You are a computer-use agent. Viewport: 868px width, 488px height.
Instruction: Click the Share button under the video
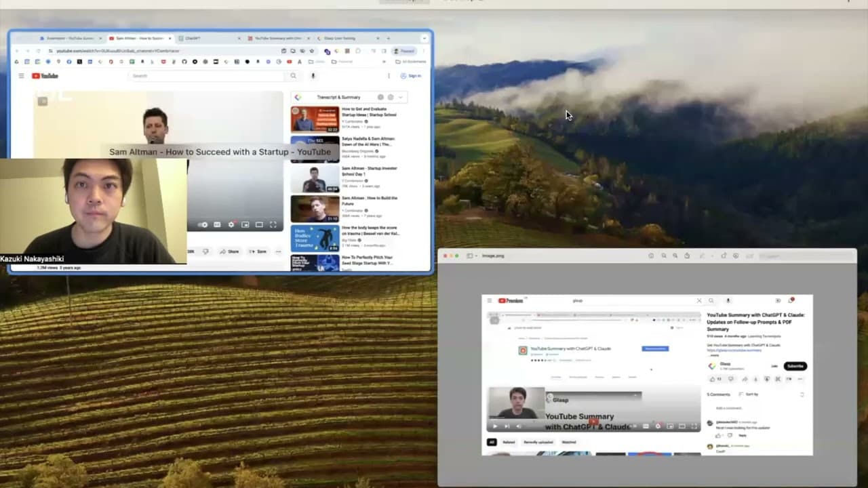[230, 251]
